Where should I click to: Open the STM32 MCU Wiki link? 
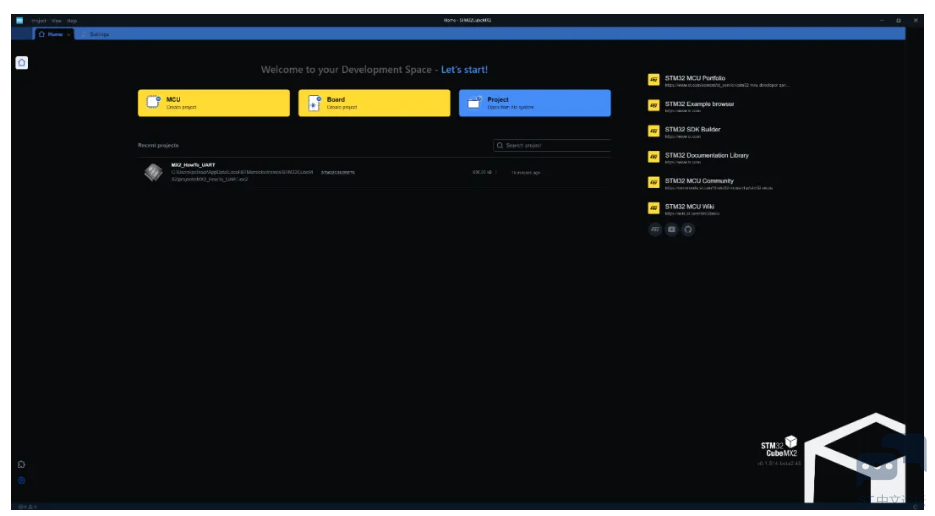[x=689, y=206]
